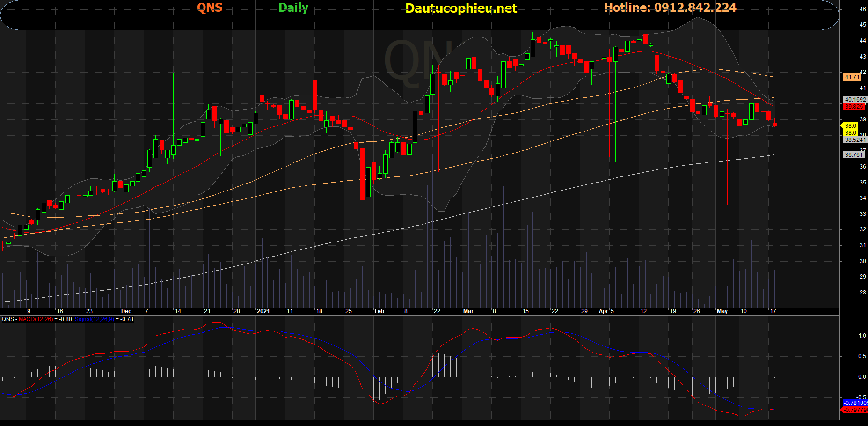This screenshot has width=868, height=426.
Task: Click the 46 level on price axis
Action: 862,9
